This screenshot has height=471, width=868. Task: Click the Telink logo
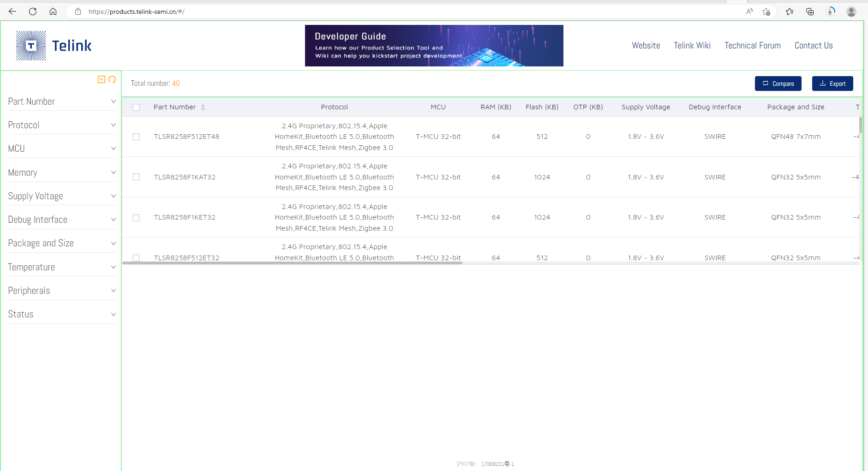53,45
